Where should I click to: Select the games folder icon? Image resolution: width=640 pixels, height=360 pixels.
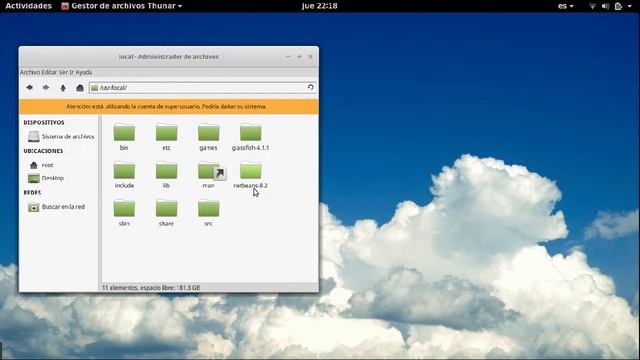click(x=209, y=132)
